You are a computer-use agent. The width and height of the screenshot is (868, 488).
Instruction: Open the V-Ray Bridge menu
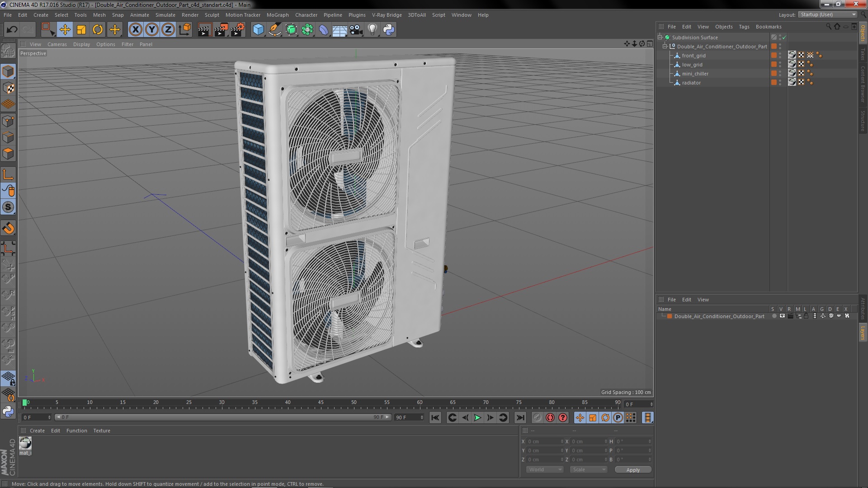(387, 15)
